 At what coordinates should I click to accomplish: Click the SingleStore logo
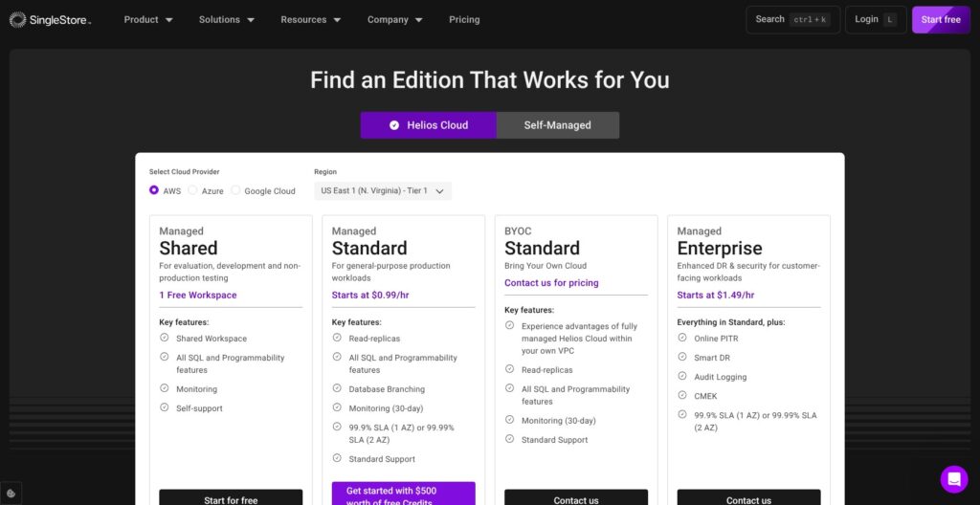click(50, 19)
